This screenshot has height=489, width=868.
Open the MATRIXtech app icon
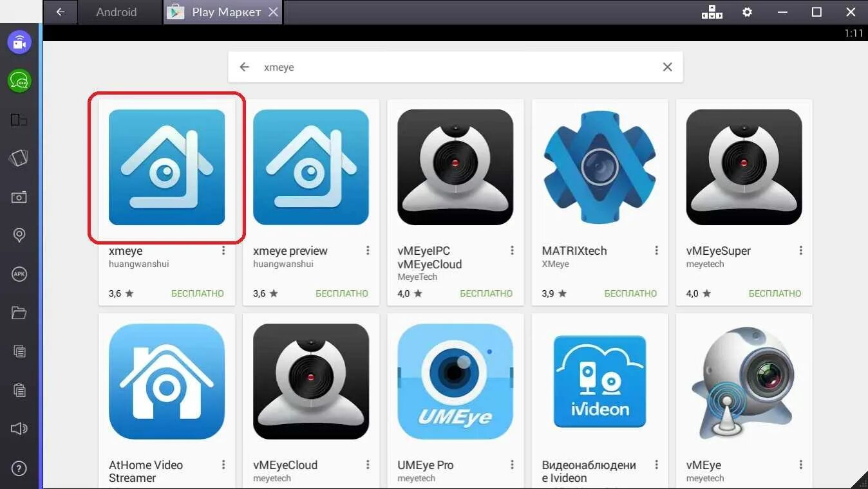pos(599,167)
